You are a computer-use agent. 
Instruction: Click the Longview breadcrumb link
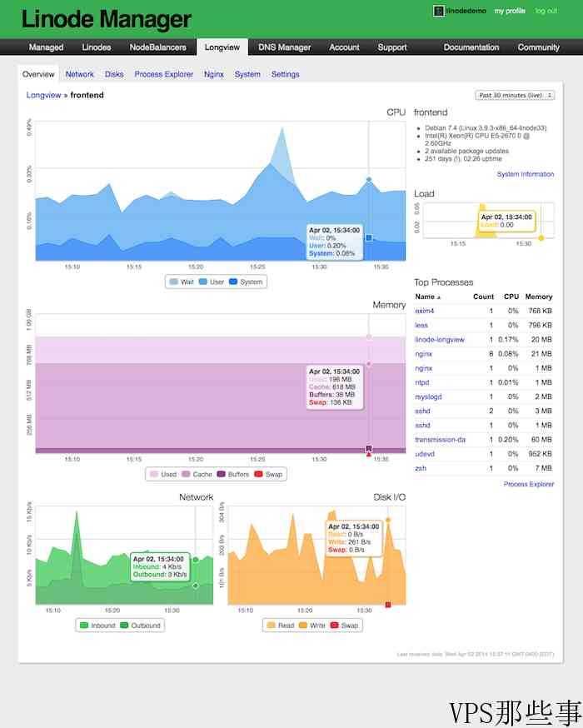click(43, 95)
